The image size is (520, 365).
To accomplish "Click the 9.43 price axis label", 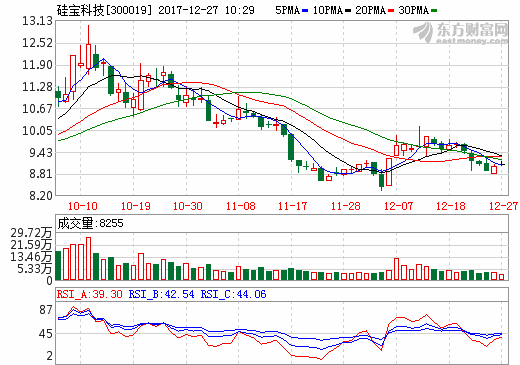I will tap(41, 153).
